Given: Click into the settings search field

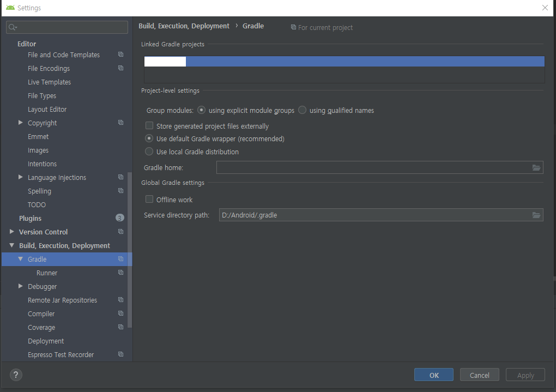Looking at the screenshot, I should (67, 27).
